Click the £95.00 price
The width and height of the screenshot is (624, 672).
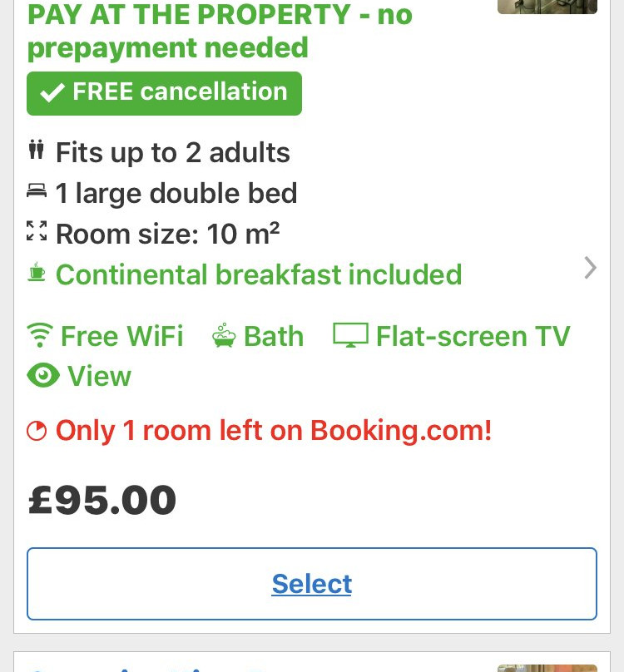[102, 500]
